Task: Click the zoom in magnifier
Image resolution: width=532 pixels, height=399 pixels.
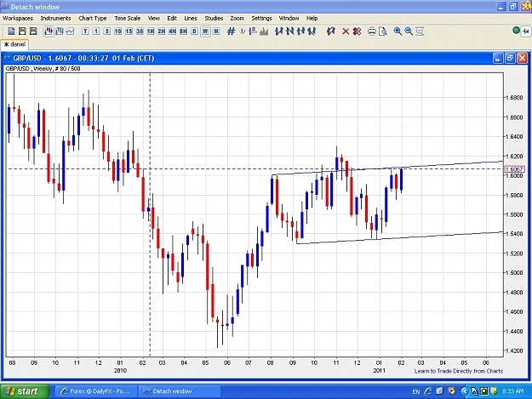Action: pyautogui.click(x=398, y=31)
